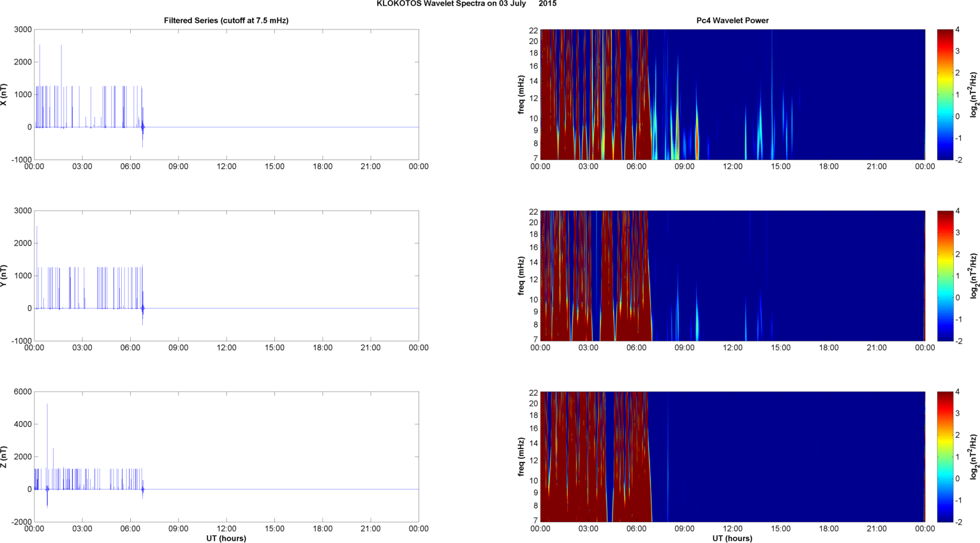
Task: Click the Y (nT) vertical axis label
Action: coord(4,276)
